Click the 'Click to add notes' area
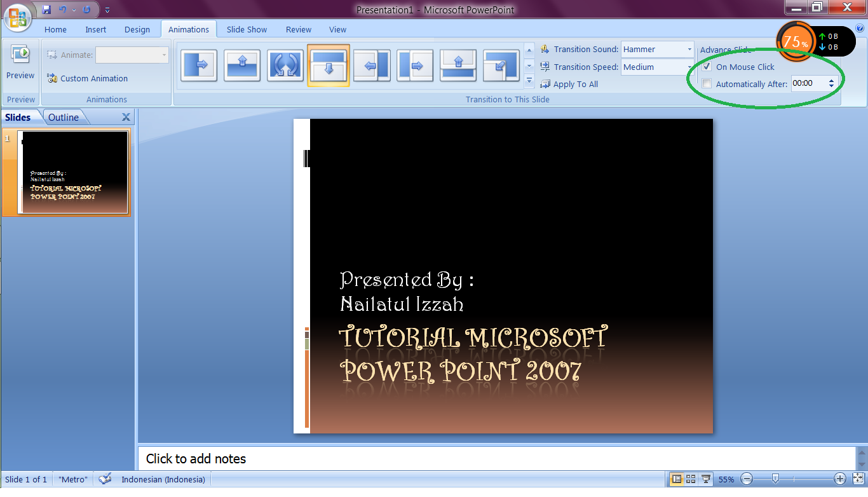Viewport: 868px width, 497px height. (x=496, y=458)
